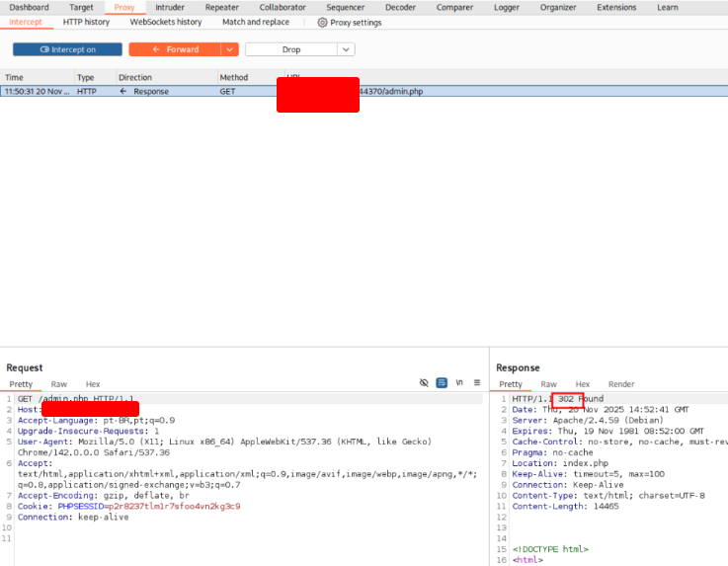
Task: Open the Match and replace tab
Action: 256,22
